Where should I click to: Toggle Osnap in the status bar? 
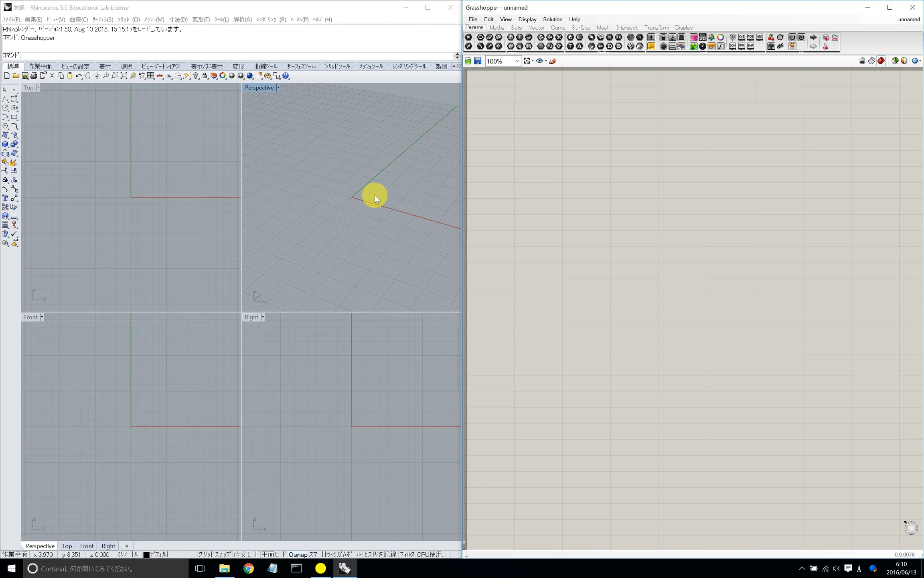coord(298,554)
